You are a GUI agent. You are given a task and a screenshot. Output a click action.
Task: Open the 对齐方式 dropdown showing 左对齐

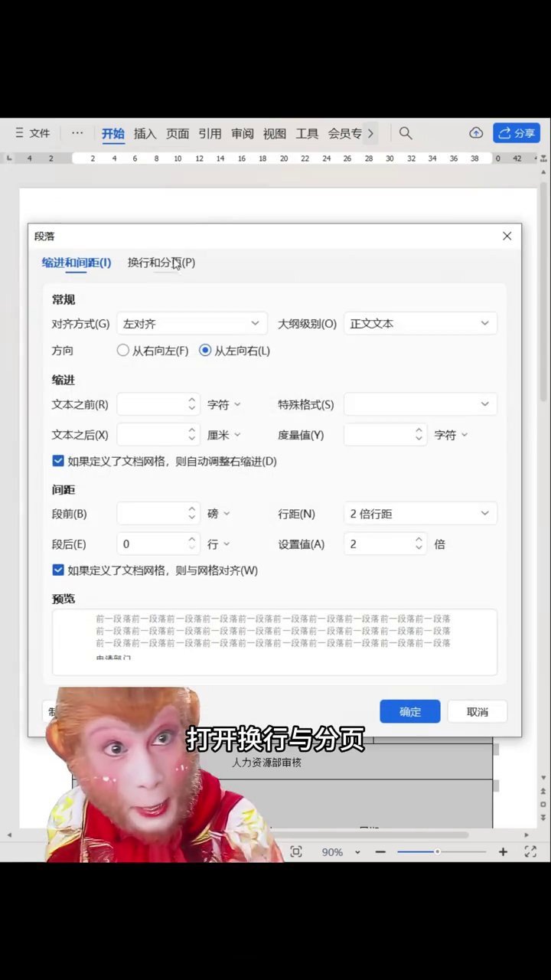point(192,324)
